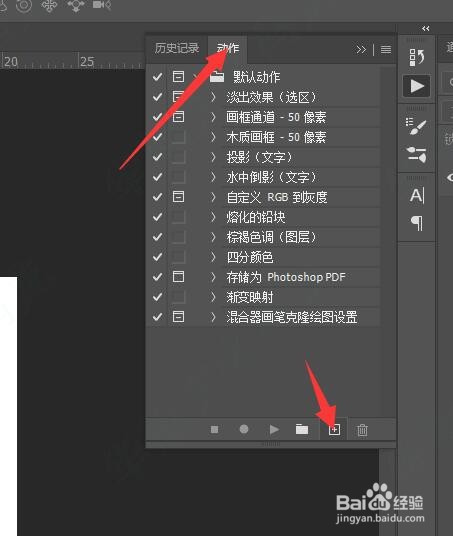
Task: Expand the 投影（文字） action
Action: (213, 157)
